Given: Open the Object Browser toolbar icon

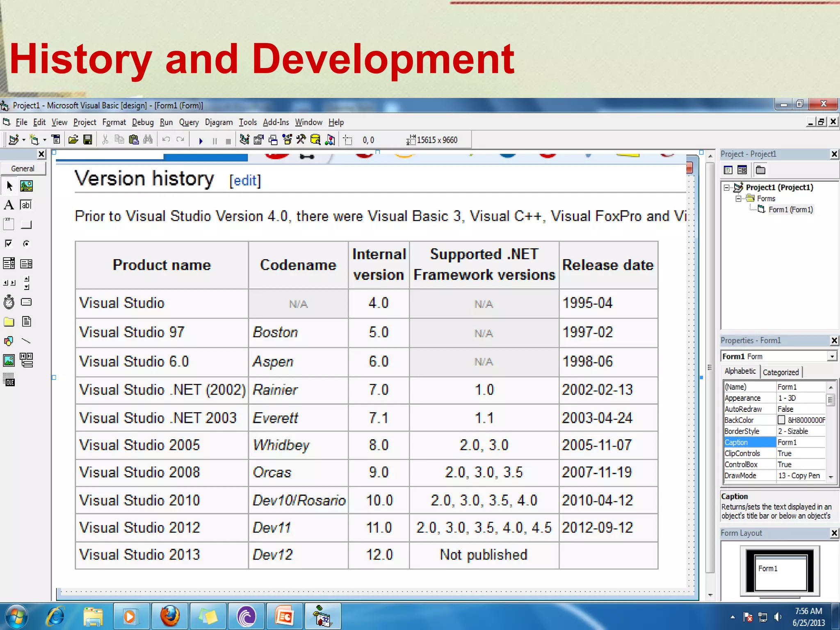Looking at the screenshot, I should tap(287, 140).
